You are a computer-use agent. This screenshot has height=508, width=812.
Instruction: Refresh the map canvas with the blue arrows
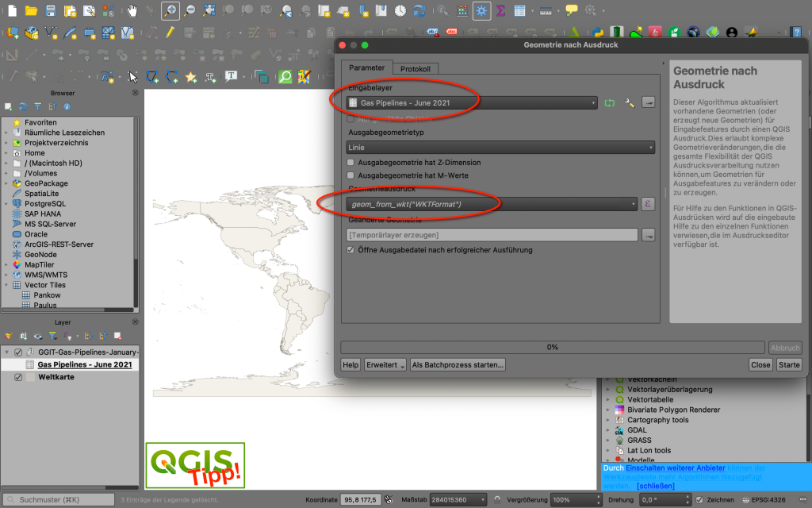419,10
